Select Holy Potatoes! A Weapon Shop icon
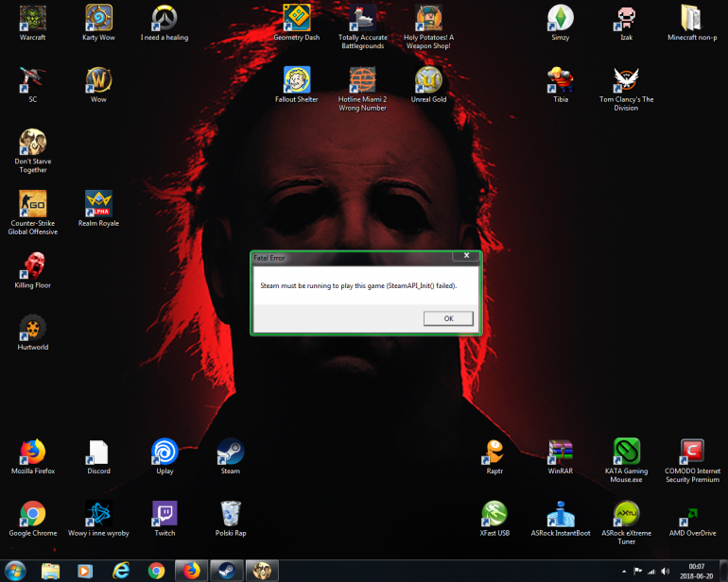Screen dimensions: 728x582 [x=428, y=26]
